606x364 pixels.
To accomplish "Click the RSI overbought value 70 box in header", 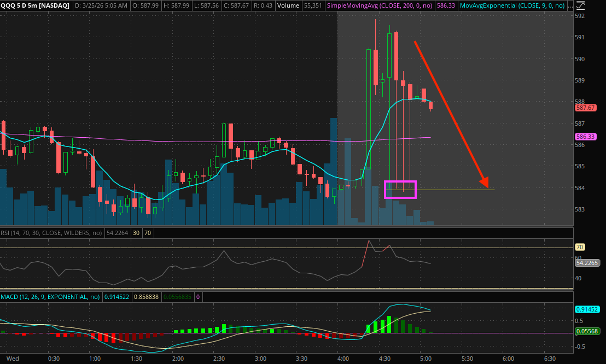I will [x=148, y=233].
